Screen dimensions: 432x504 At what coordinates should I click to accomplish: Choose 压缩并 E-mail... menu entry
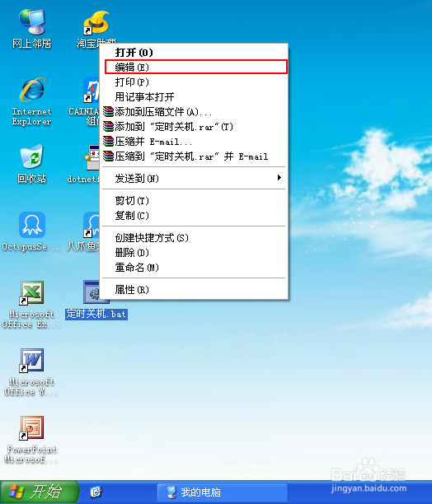click(x=194, y=142)
